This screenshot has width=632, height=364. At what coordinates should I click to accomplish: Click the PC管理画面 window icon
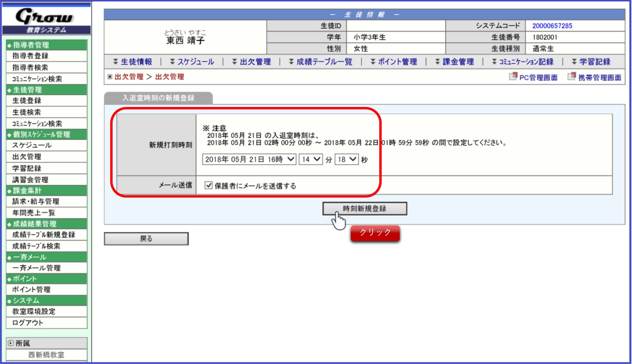513,76
